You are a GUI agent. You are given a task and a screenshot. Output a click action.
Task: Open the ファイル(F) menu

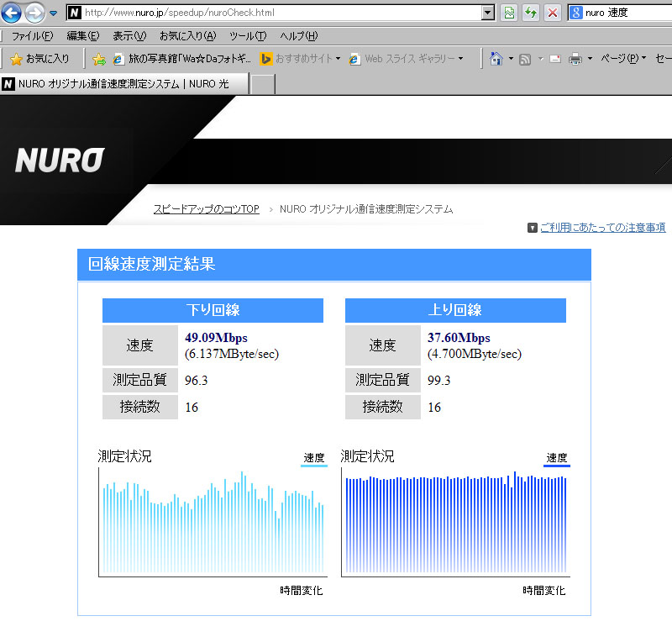click(32, 36)
